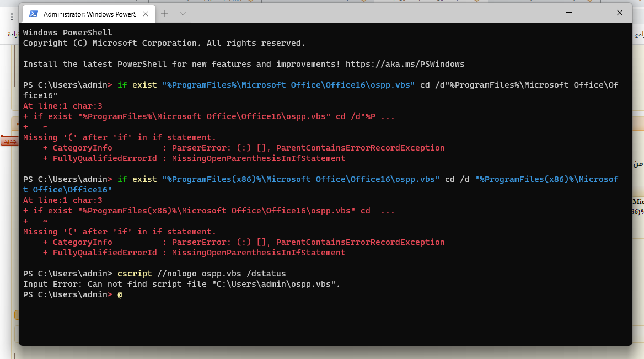Click the red جديد button in background window

coord(9,141)
